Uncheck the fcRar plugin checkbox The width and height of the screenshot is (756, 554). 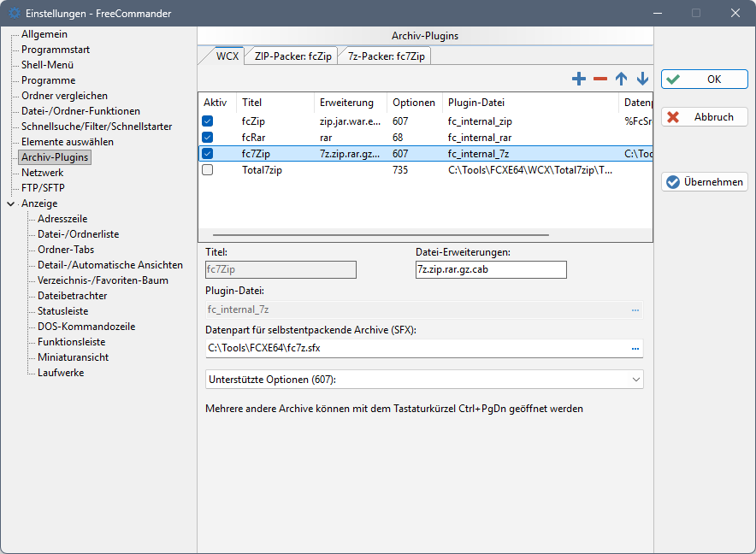click(207, 137)
